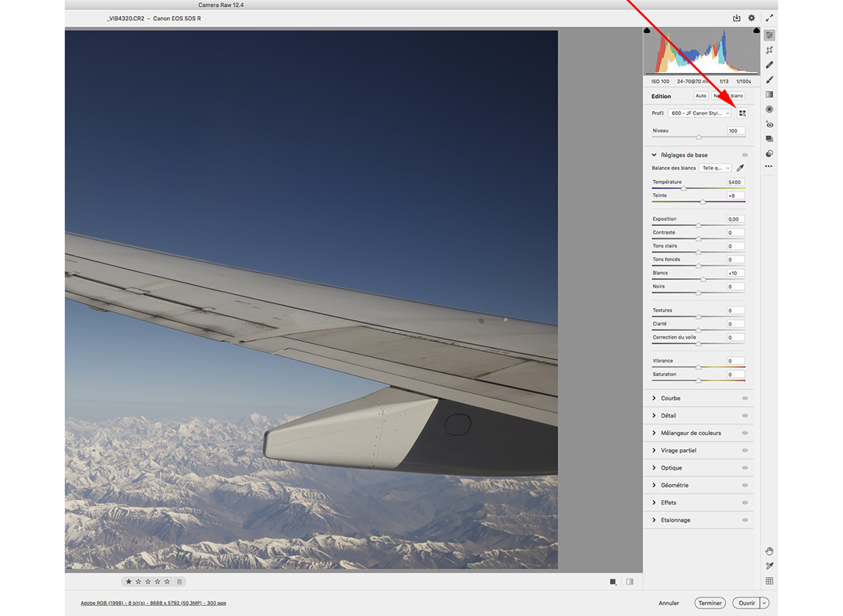Open Camera Raw preferences gear
The image size is (843, 616).
click(x=751, y=18)
